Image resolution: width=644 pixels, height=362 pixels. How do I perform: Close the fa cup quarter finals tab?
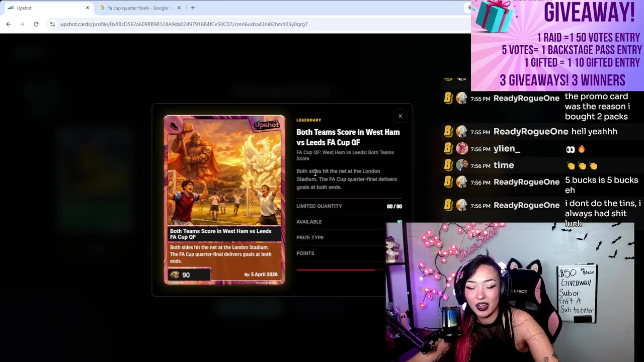coord(179,8)
